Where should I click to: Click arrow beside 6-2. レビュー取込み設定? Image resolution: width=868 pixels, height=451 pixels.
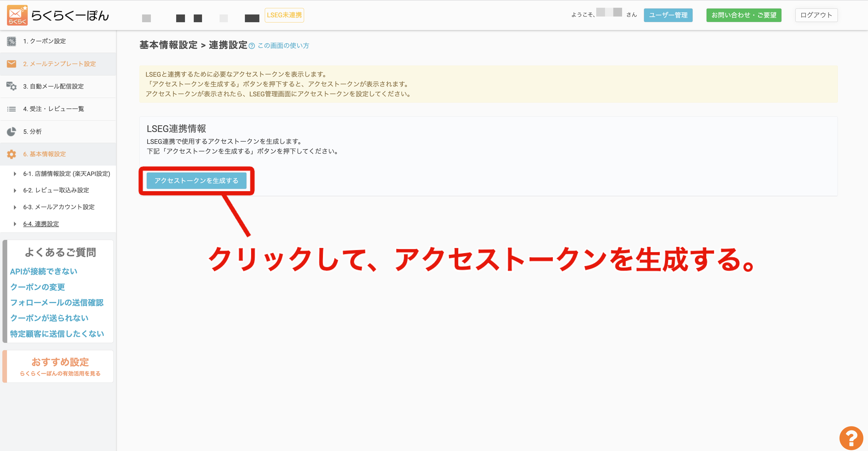coord(15,191)
